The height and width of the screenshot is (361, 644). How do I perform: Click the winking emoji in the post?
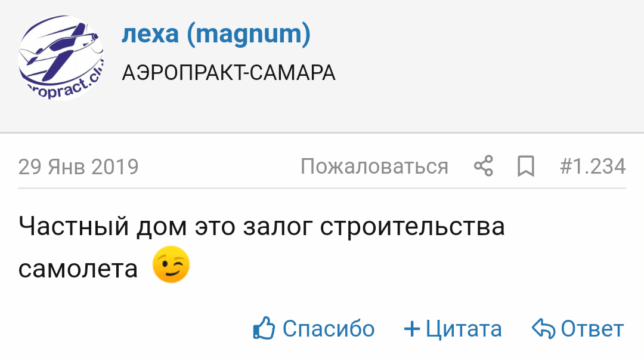pyautogui.click(x=171, y=266)
